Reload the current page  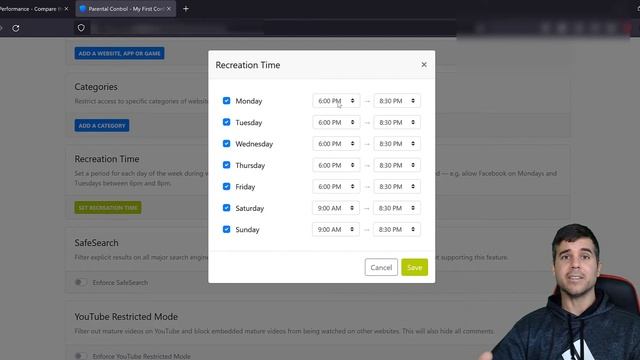(x=16, y=28)
